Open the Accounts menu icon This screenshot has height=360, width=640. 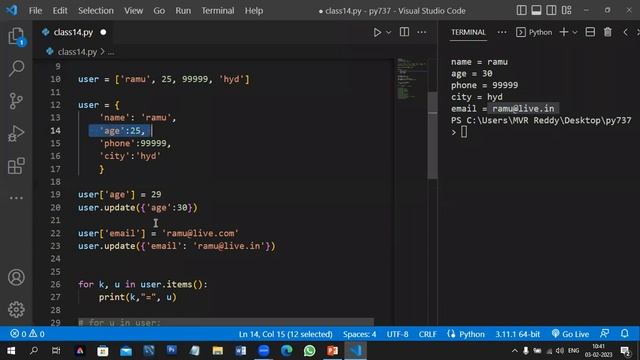(16, 278)
